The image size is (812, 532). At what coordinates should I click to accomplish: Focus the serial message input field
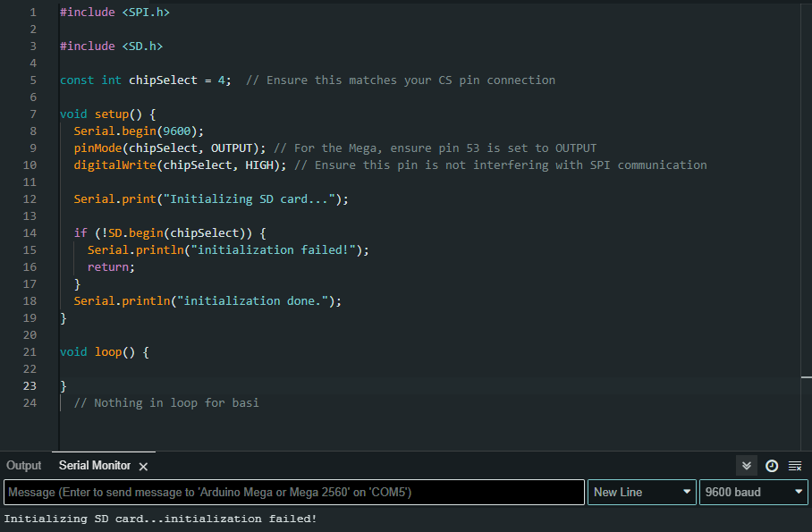coord(293,493)
